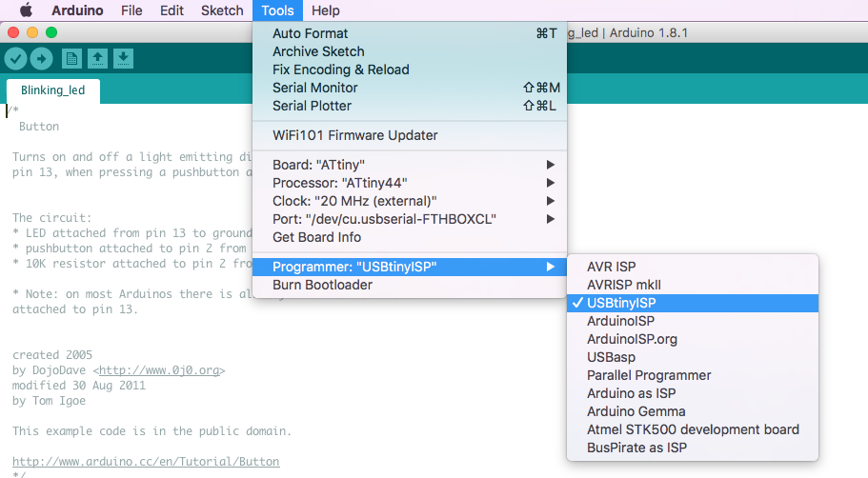
Task: Click the "by Tom Igoe" comment line
Action: pos(49,401)
